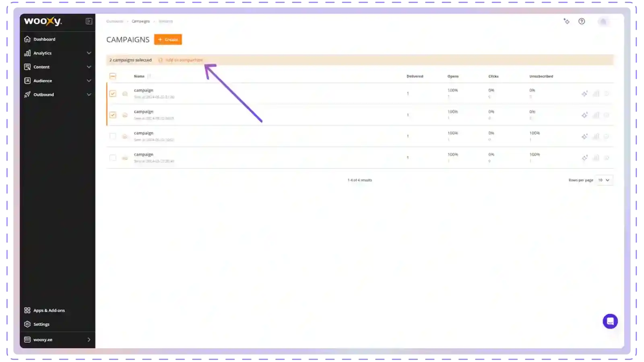Collapse the sidebar using the panel icon

[89, 21]
